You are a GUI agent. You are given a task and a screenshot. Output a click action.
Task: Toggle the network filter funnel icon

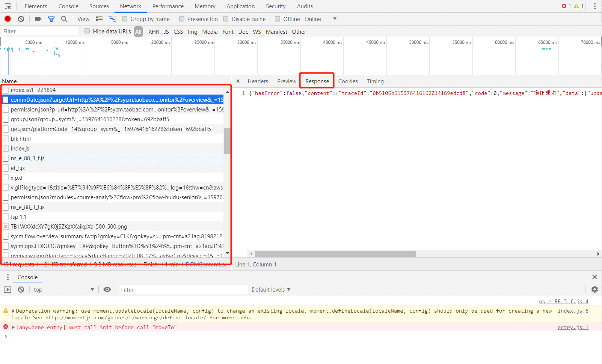pyautogui.click(x=51, y=19)
